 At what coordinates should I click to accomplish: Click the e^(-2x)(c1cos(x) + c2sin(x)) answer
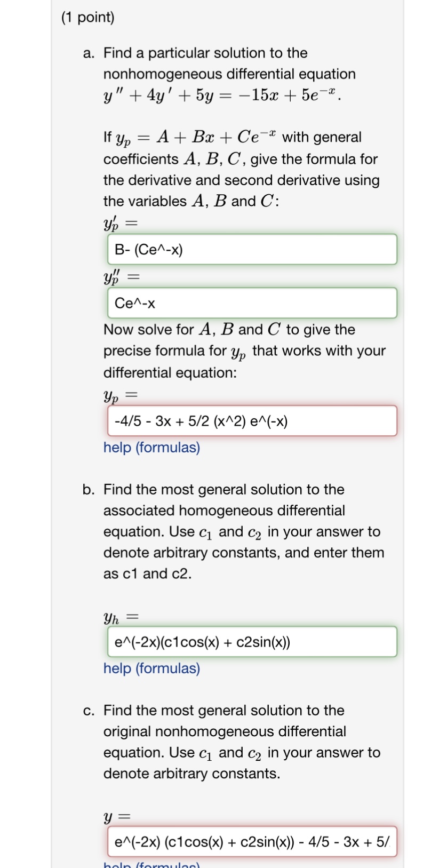[251, 642]
